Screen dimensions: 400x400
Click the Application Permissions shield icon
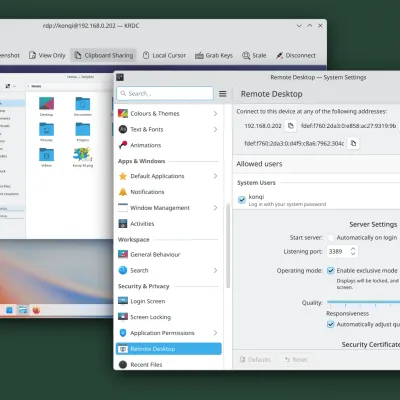[123, 333]
